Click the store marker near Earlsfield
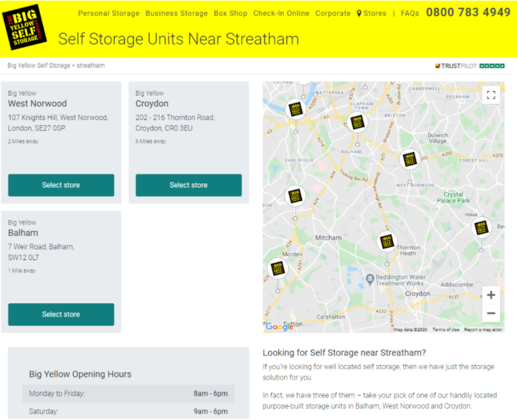The image size is (517, 420). coord(295,196)
